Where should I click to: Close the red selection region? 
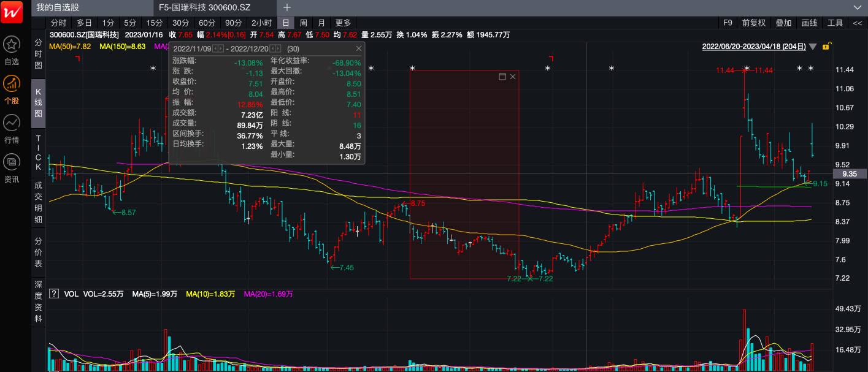[513, 77]
